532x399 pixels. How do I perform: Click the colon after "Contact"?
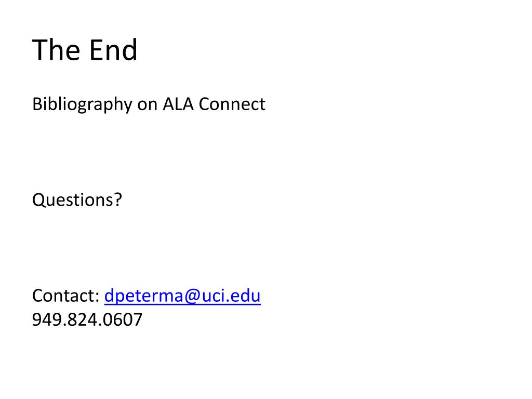point(97,298)
